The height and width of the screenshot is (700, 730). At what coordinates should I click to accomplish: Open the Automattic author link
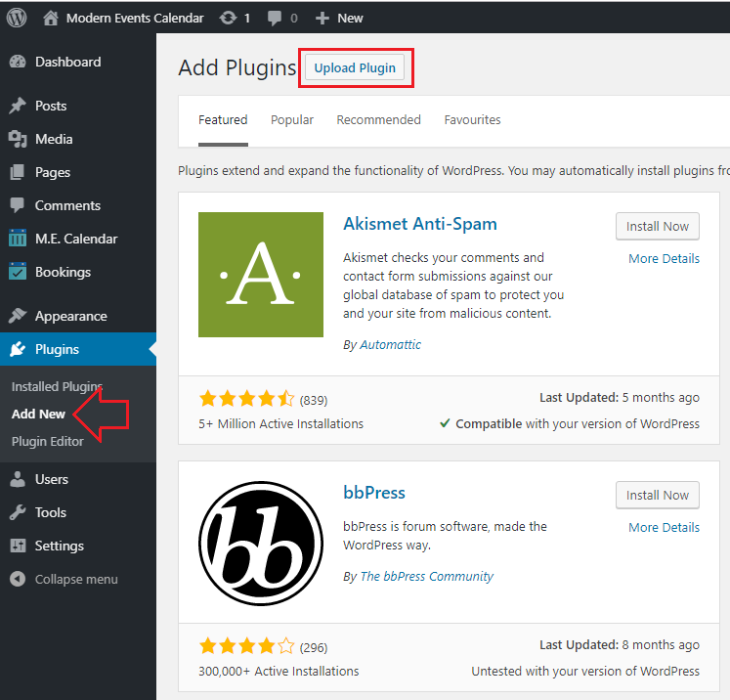point(390,345)
